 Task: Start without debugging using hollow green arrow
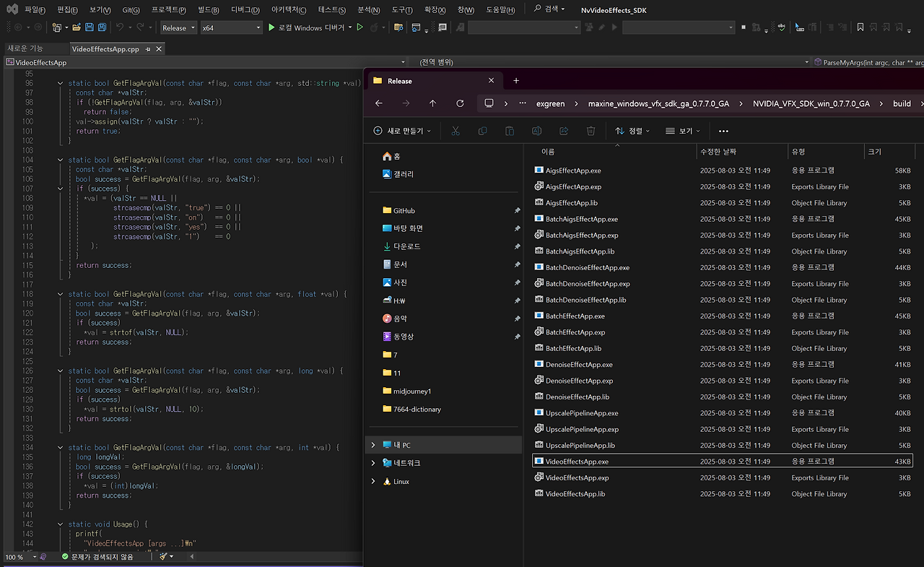click(360, 27)
